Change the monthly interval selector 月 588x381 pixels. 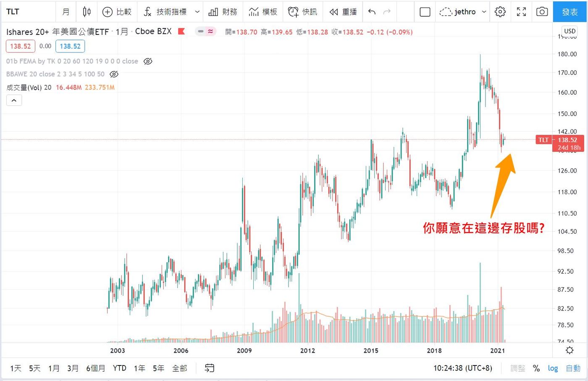(x=66, y=12)
